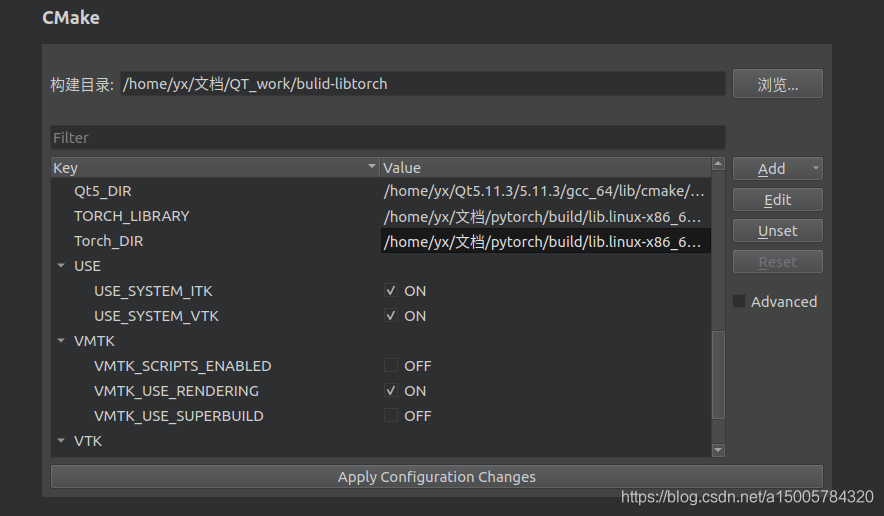Click the Filter input field
This screenshot has width=884, height=516.
(388, 138)
